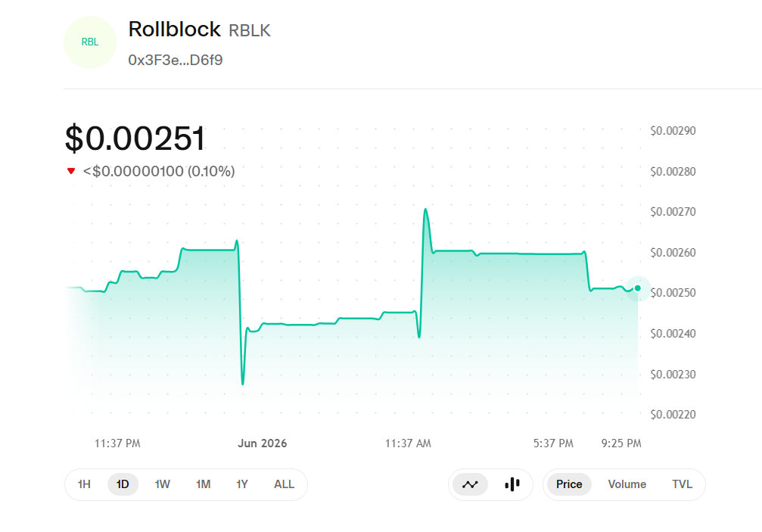Click the current price marker dot on chart
This screenshot has height=532, width=762.
[638, 288]
